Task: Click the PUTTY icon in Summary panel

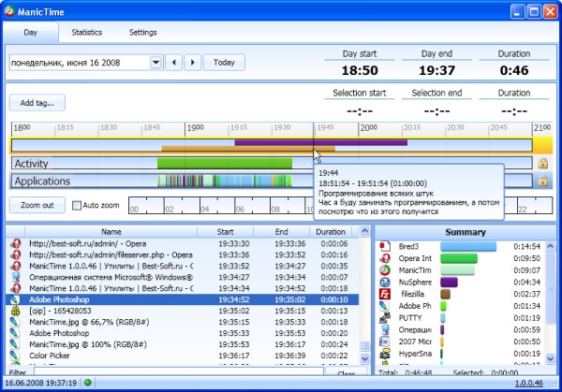Action: 383,318
